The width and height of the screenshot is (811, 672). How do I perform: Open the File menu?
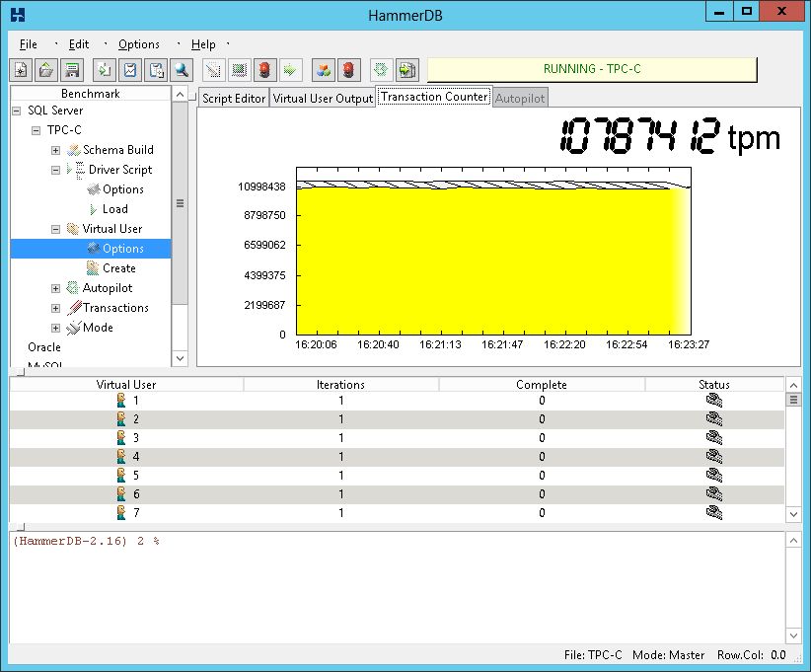point(28,44)
